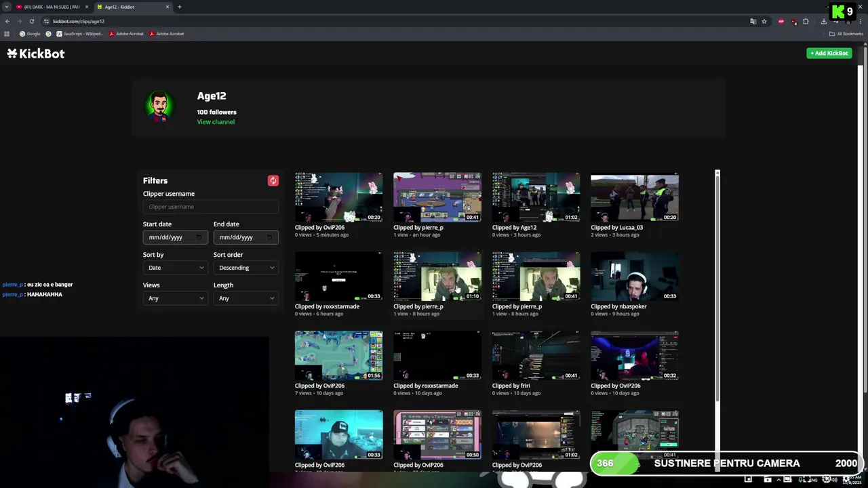Open clip by OviP206 from 5 minutes ago
Screen dimensions: 868x488
pyautogui.click(x=338, y=197)
